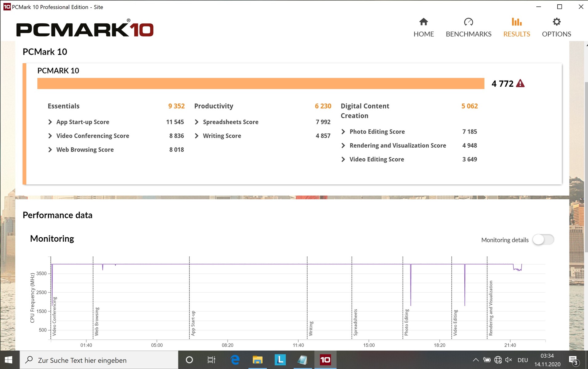Click the 3 649 Video Editing value
The height and width of the screenshot is (369, 588).
(x=470, y=159)
